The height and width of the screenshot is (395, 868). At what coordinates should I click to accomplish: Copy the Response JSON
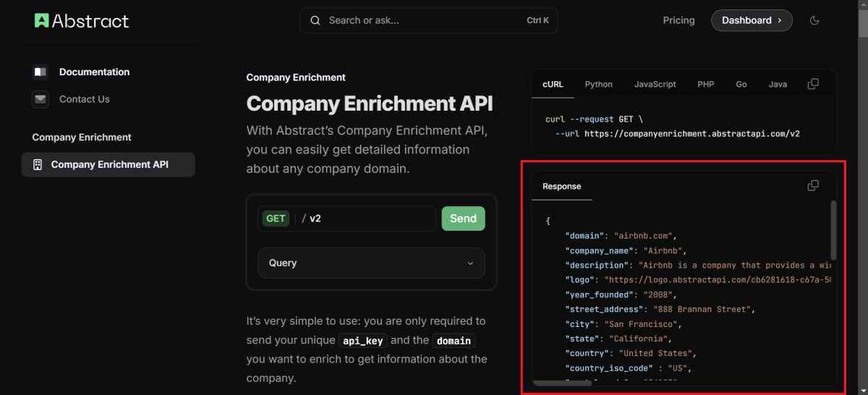(813, 186)
